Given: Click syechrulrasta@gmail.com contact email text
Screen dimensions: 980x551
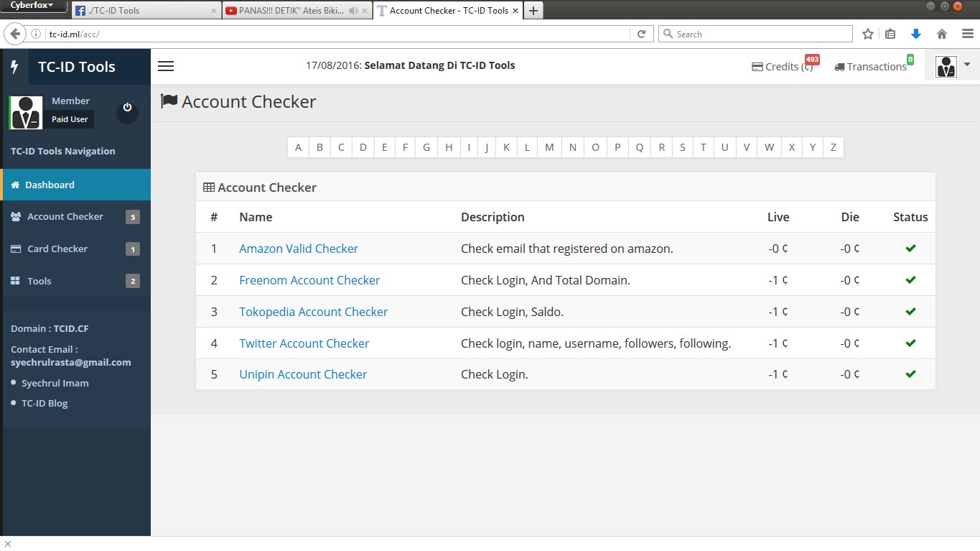Looking at the screenshot, I should tap(71, 363).
